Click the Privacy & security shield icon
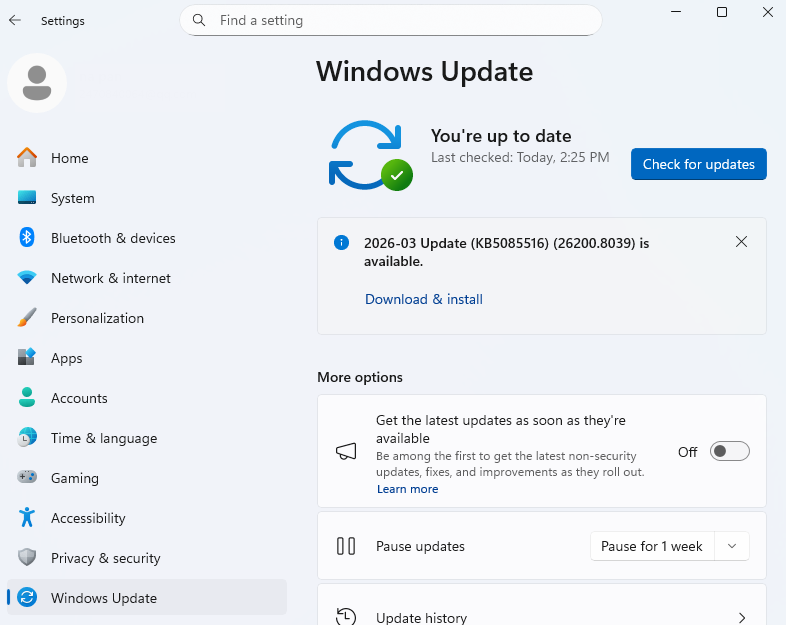Viewport: 786px width, 625px height. pyautogui.click(x=27, y=557)
